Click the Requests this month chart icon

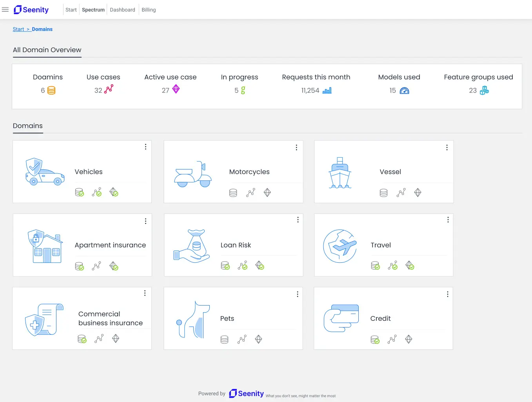[x=327, y=91]
